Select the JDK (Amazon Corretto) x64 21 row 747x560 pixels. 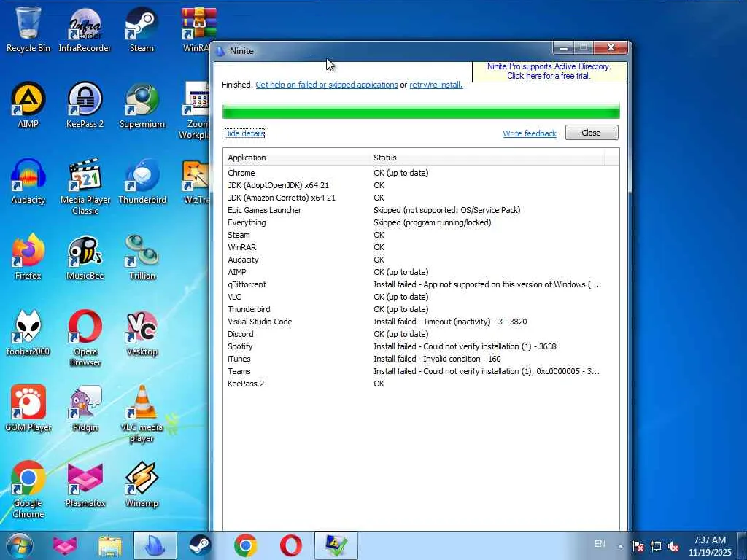(x=421, y=198)
